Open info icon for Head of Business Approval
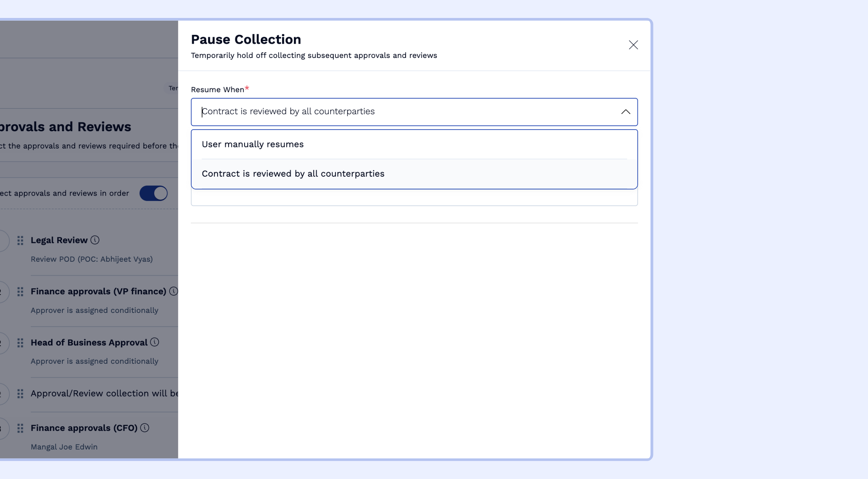Viewport: 868px width, 479px height. tap(155, 342)
